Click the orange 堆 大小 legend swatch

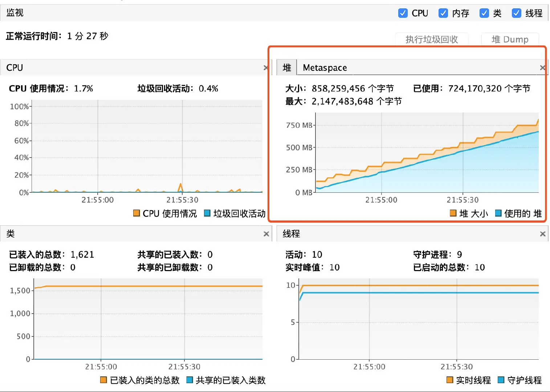[453, 213]
